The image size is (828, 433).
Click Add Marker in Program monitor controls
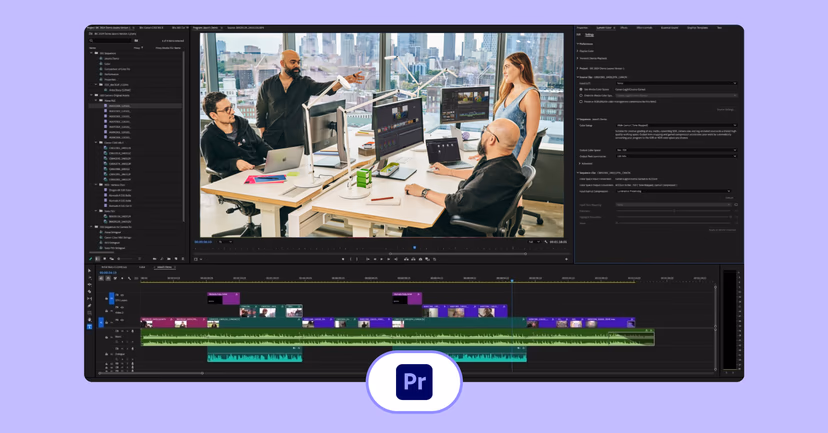[x=343, y=259]
